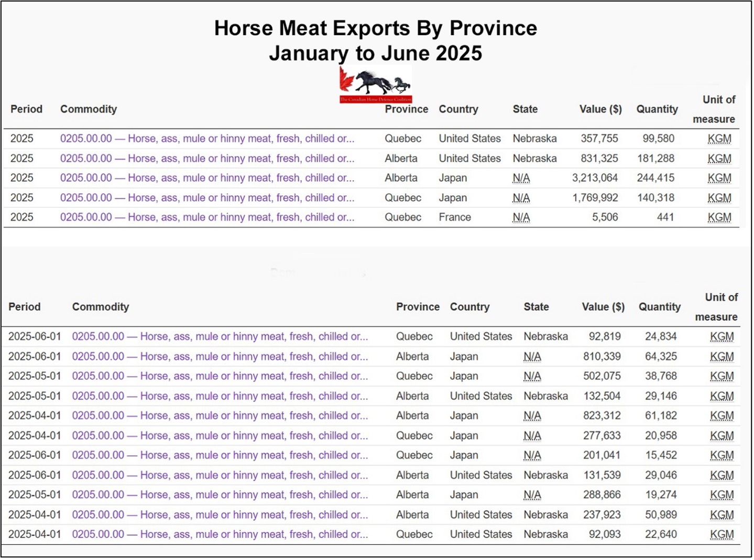Click KGM abbreviation in the 441 quantity row
The width and height of the screenshot is (754, 560).
click(x=719, y=217)
